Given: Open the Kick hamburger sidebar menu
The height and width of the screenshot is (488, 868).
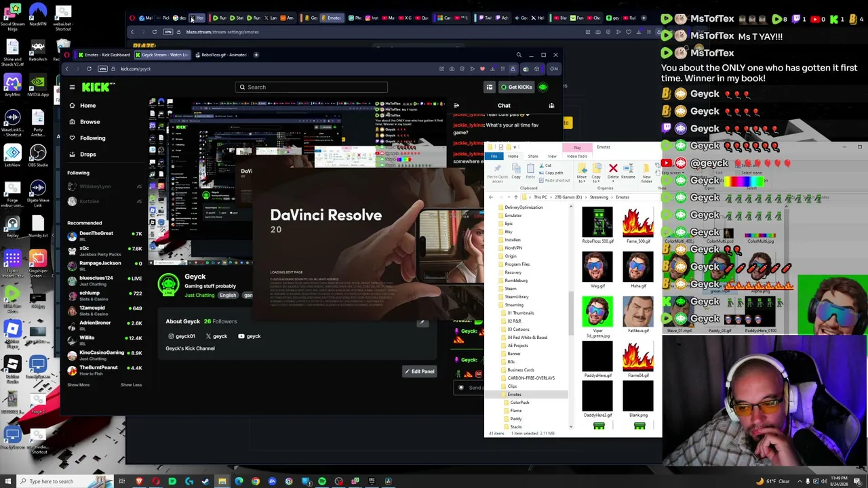Looking at the screenshot, I should tap(72, 87).
